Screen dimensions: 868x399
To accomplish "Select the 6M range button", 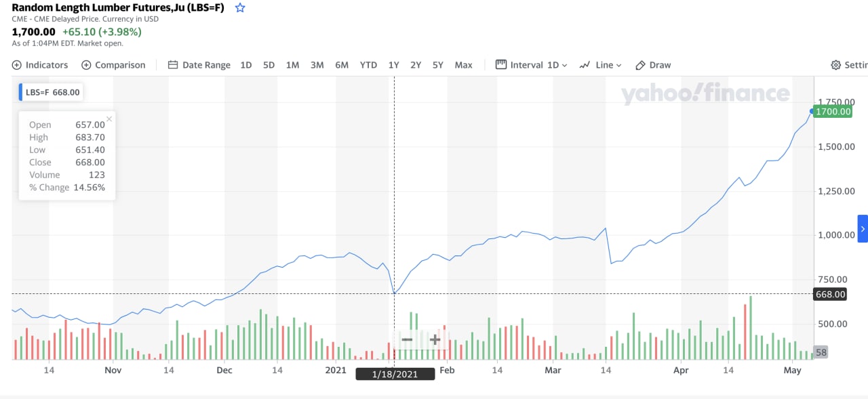I will [342, 65].
